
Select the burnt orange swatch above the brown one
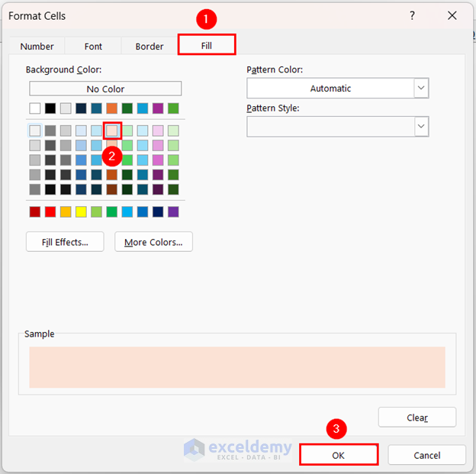111,175
